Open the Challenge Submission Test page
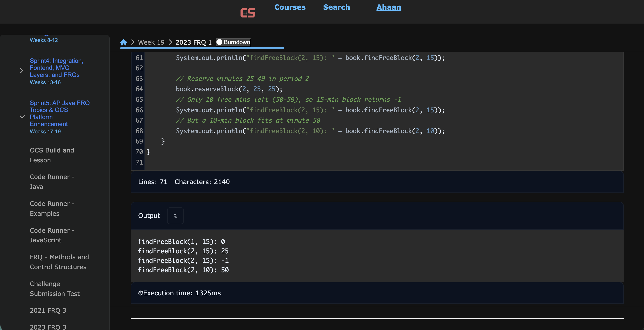644x330 pixels. pyautogui.click(x=54, y=289)
